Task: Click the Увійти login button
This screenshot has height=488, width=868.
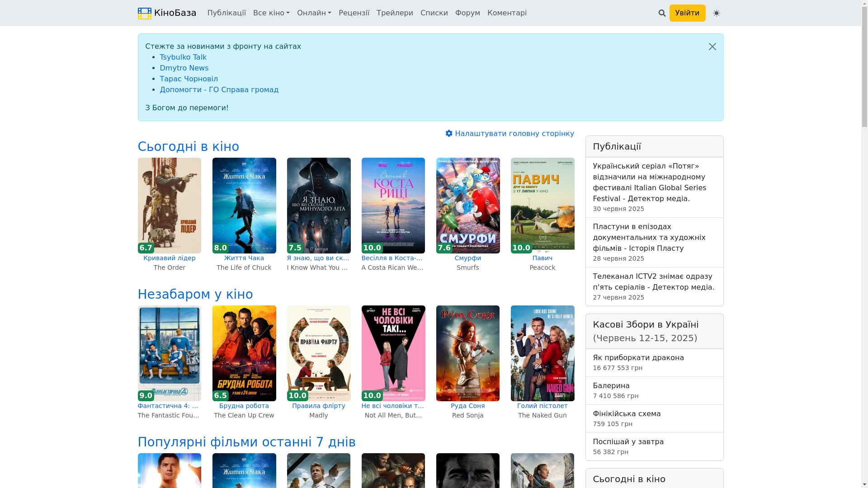Action: coord(687,13)
